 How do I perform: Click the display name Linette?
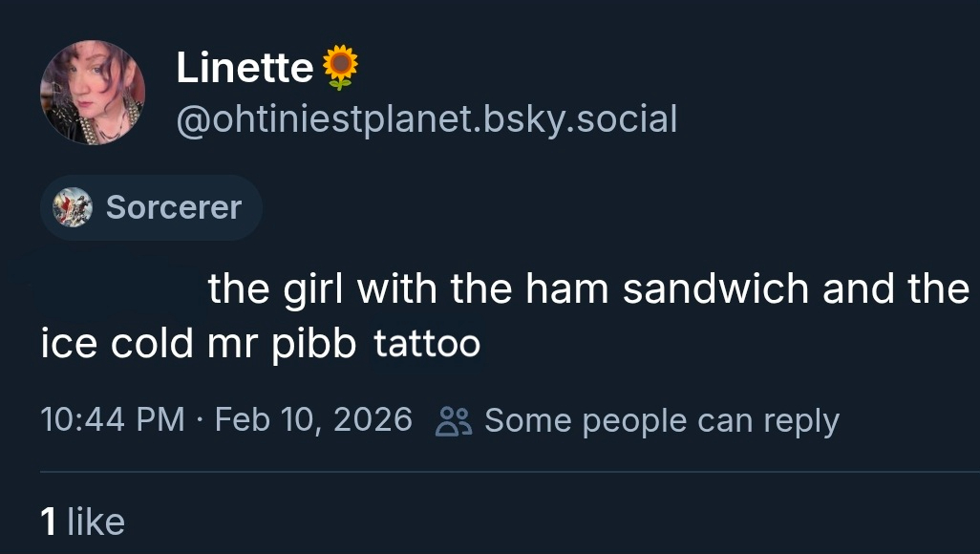coord(245,68)
